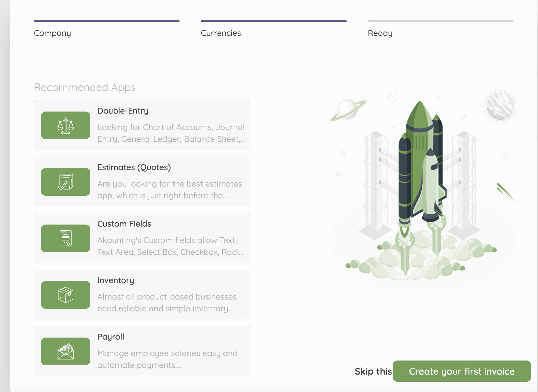The width and height of the screenshot is (538, 392).
Task: Open the Payroll money envelope icon
Action: tap(65, 351)
